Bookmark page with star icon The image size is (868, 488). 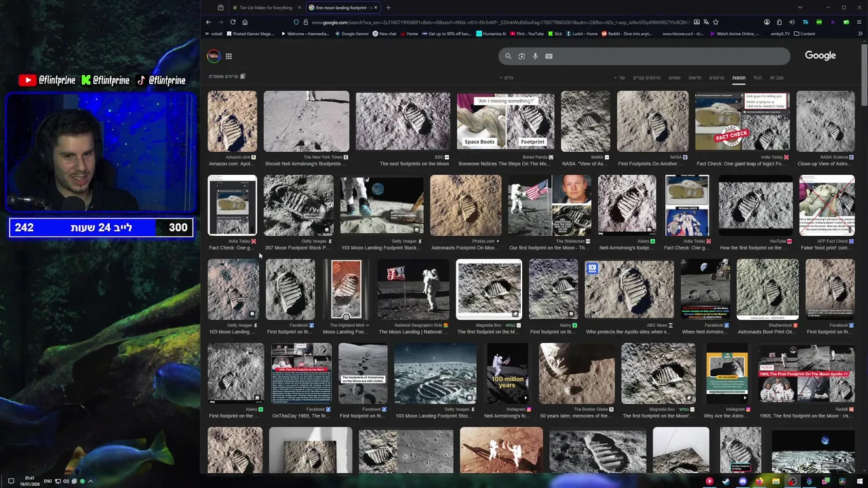[715, 22]
